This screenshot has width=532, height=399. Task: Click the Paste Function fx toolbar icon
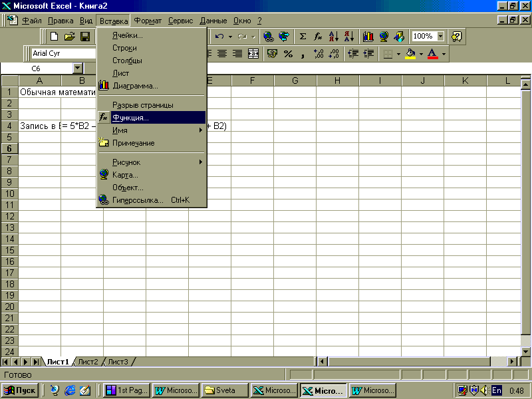coord(318,37)
